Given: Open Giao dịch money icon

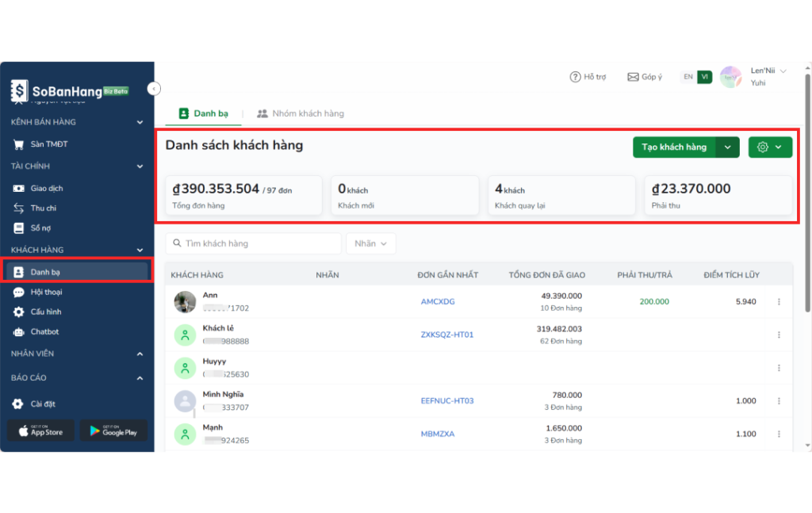Looking at the screenshot, I should tap(19, 189).
